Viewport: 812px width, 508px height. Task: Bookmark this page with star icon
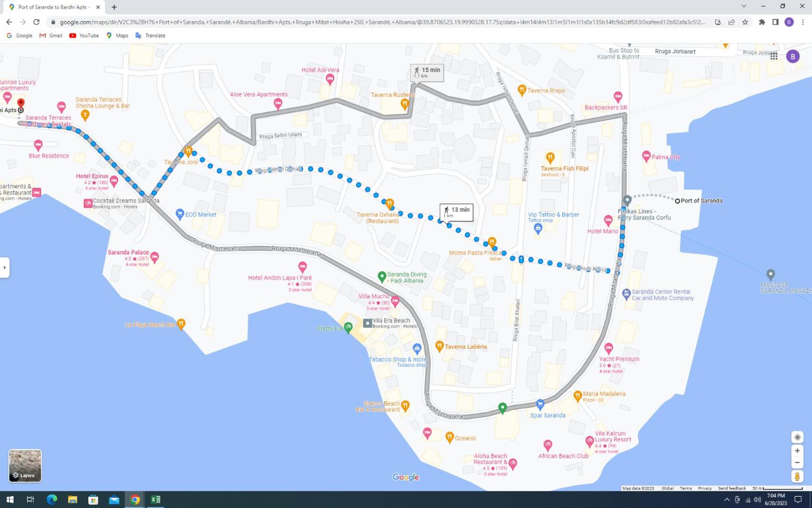point(745,22)
